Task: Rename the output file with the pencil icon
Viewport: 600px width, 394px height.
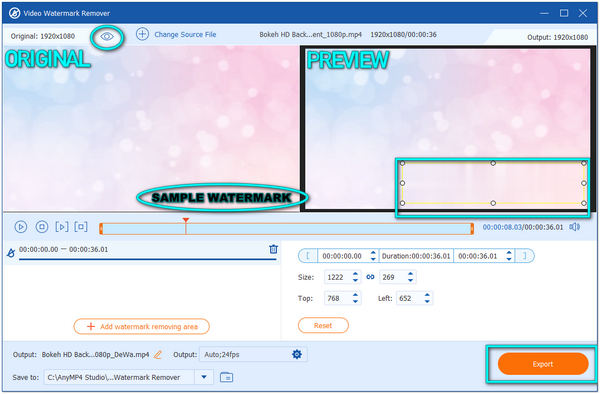Action: click(158, 355)
